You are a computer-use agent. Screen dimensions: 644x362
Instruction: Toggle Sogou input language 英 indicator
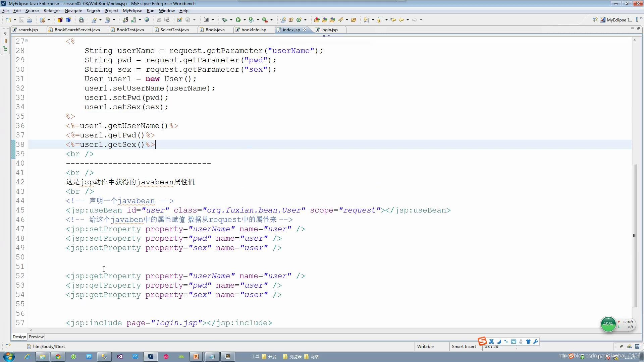[491, 342]
